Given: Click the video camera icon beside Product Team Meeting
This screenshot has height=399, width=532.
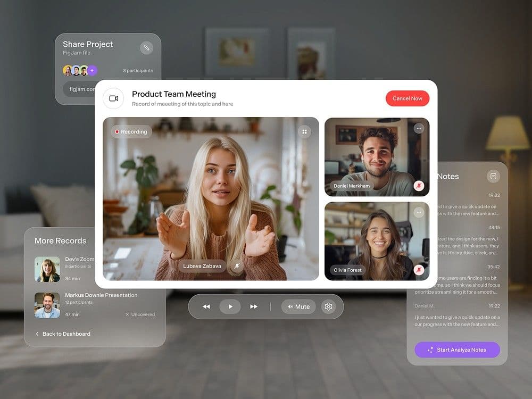Looking at the screenshot, I should point(113,98).
